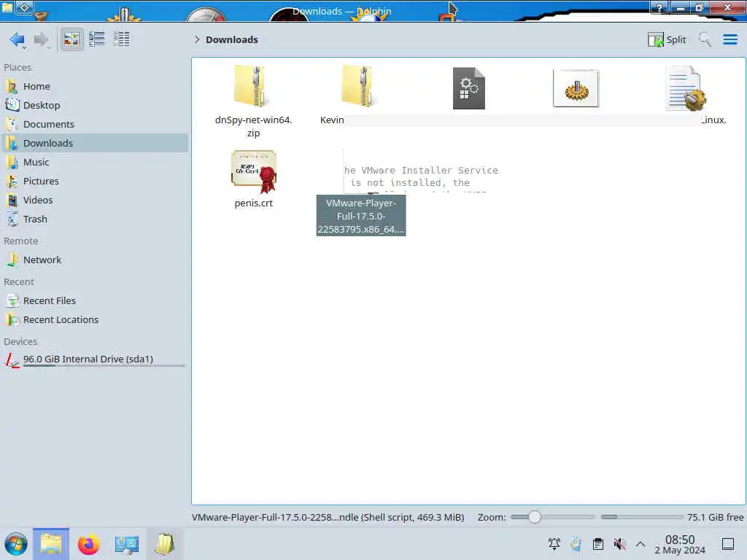Open Recent Locations entry
This screenshot has height=560, width=747.
pyautogui.click(x=95, y=320)
